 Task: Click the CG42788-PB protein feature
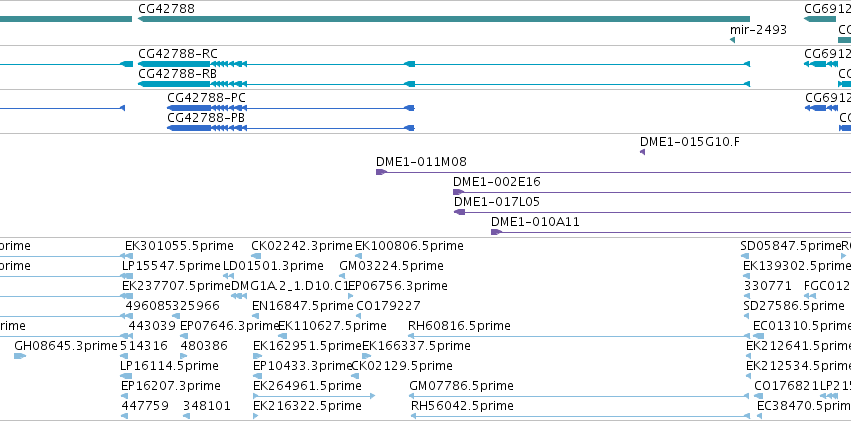click(291, 128)
